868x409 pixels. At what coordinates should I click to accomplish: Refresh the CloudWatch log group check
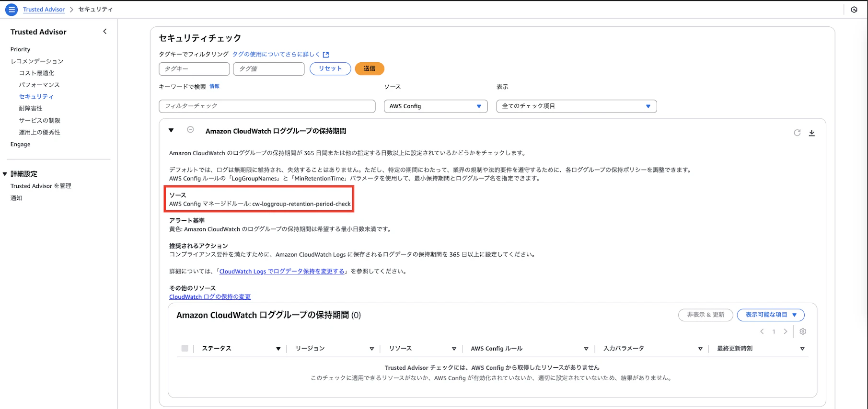tap(797, 133)
